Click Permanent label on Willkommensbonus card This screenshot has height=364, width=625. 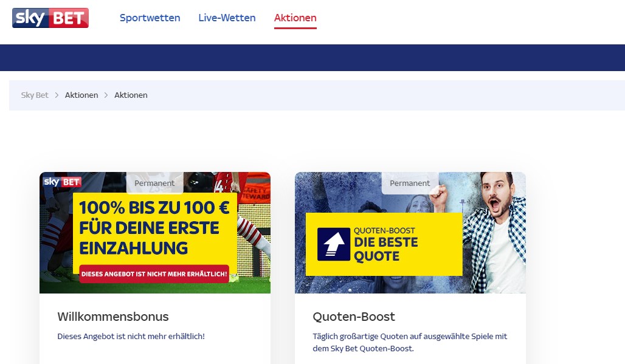click(x=154, y=183)
